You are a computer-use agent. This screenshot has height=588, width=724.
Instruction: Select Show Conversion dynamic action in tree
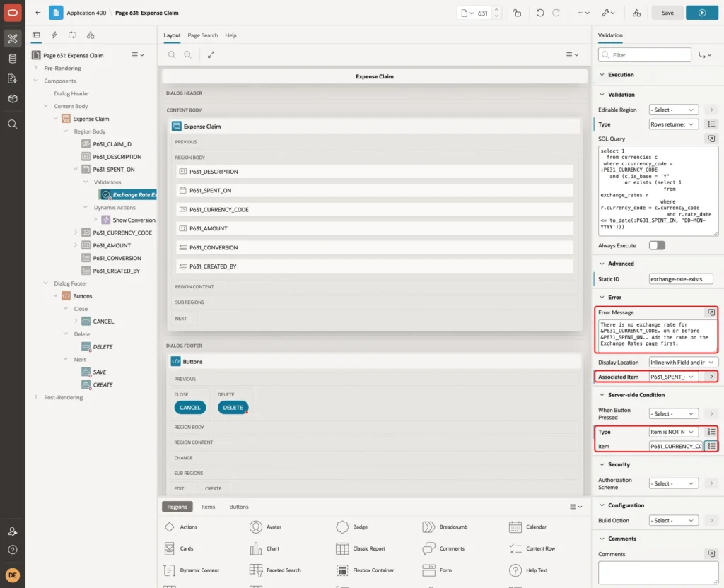134,220
